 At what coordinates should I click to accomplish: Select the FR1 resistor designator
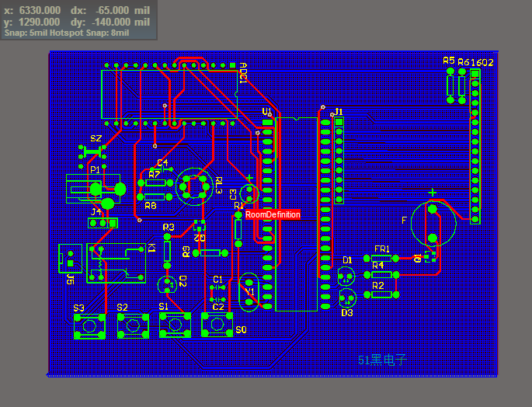click(382, 249)
